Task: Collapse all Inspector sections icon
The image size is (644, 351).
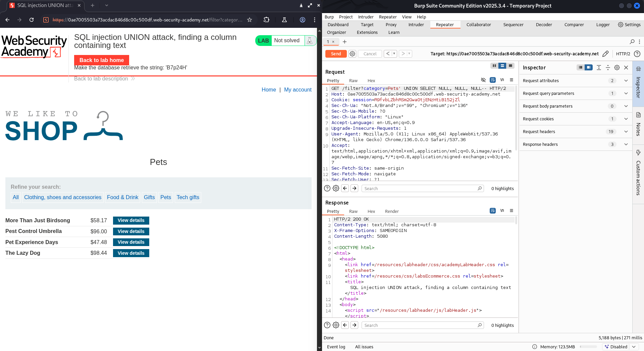Action: click(x=608, y=67)
